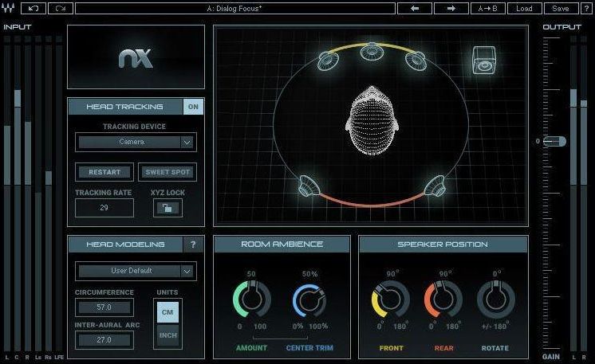595x364 pixels.
Task: Click the Nx logo panel
Action: [x=136, y=57]
